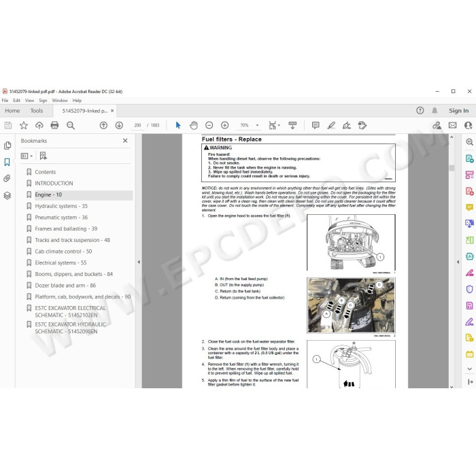
Task: Open the Contents bookmark
Action: pyautogui.click(x=46, y=172)
